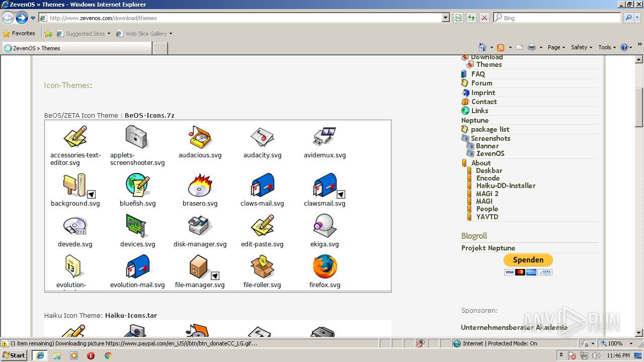Open the Page menu
Image resolution: width=644 pixels, height=362 pixels.
556,47
